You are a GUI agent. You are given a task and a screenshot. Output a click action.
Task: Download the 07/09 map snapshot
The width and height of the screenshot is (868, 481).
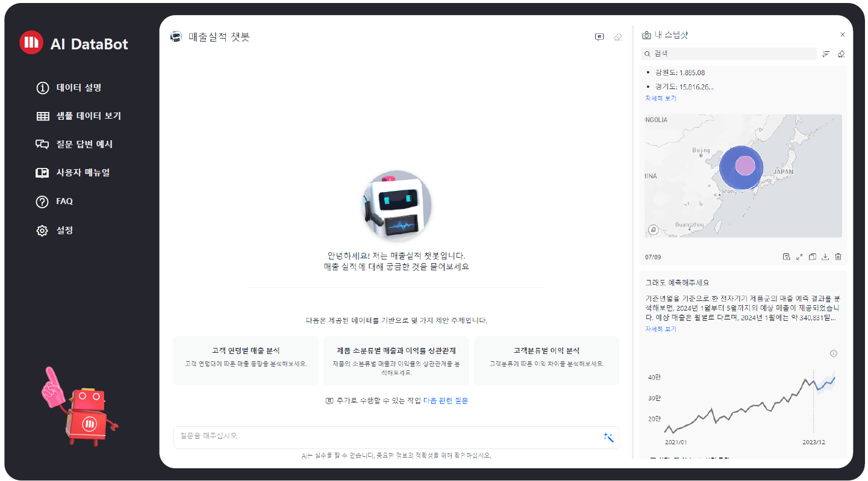click(825, 257)
